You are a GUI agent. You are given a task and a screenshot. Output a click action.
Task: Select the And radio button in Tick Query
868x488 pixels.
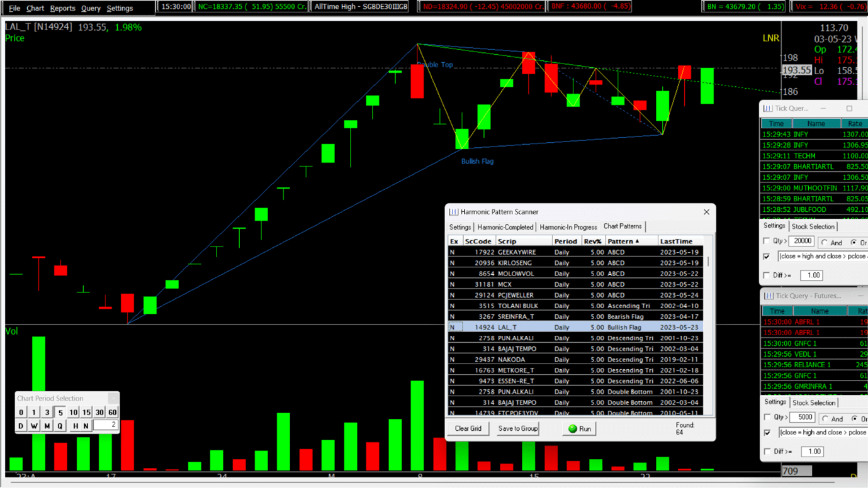tap(825, 242)
